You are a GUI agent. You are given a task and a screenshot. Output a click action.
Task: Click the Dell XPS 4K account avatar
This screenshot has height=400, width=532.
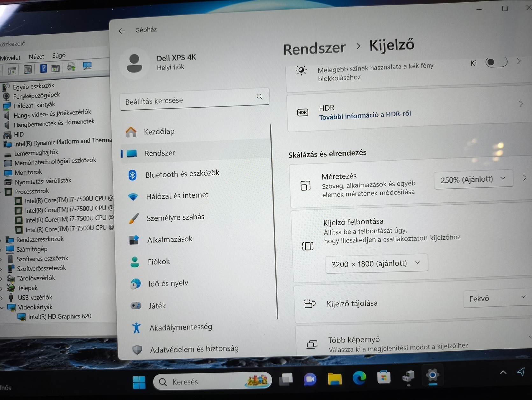point(134,63)
